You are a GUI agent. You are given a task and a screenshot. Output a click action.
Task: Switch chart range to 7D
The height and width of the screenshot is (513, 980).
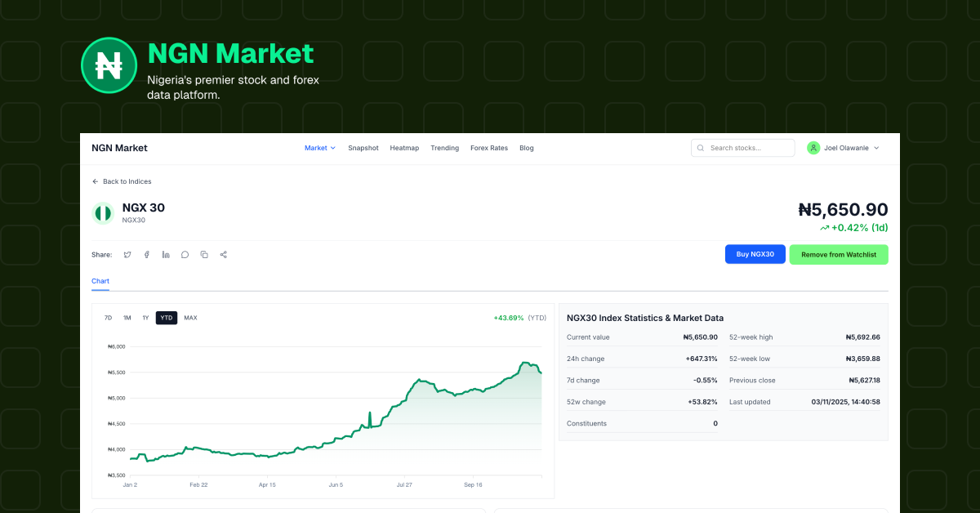pyautogui.click(x=108, y=318)
